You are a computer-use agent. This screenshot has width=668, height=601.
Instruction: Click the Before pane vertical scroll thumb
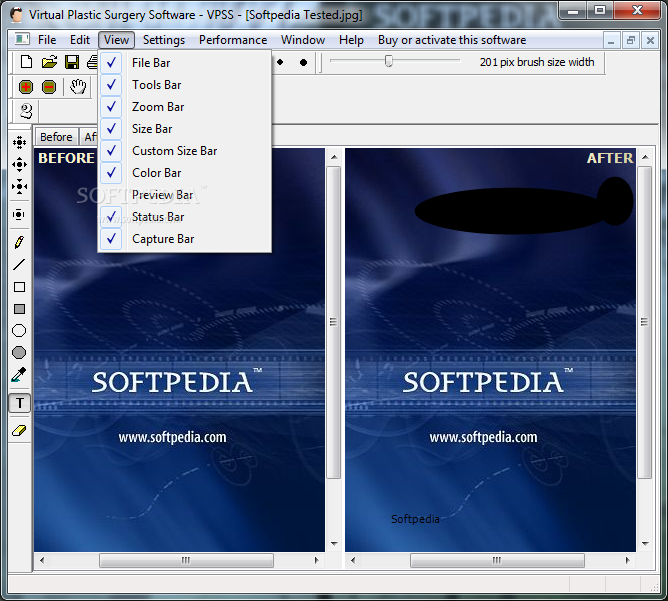pos(334,322)
